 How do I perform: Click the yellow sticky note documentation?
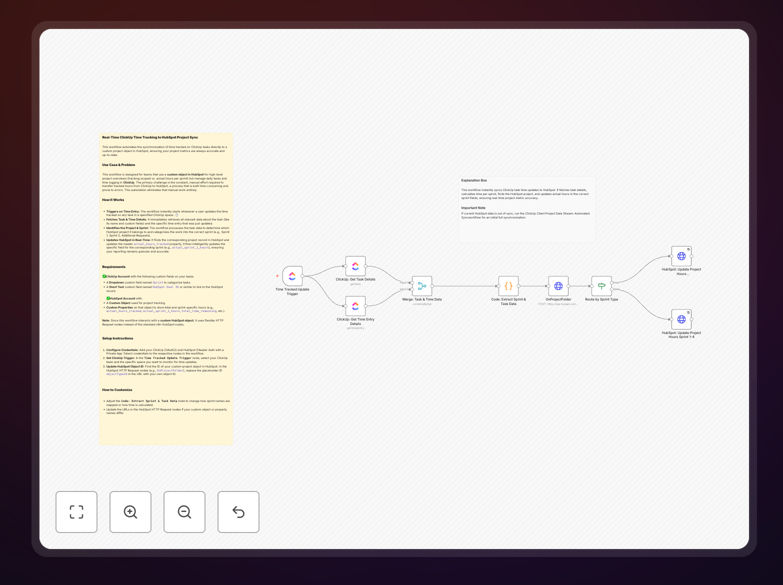pos(166,288)
